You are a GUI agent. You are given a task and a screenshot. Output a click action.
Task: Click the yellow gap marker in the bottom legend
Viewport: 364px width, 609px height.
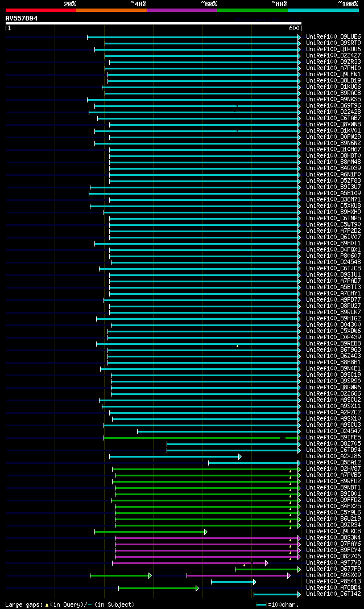[x=47, y=604]
